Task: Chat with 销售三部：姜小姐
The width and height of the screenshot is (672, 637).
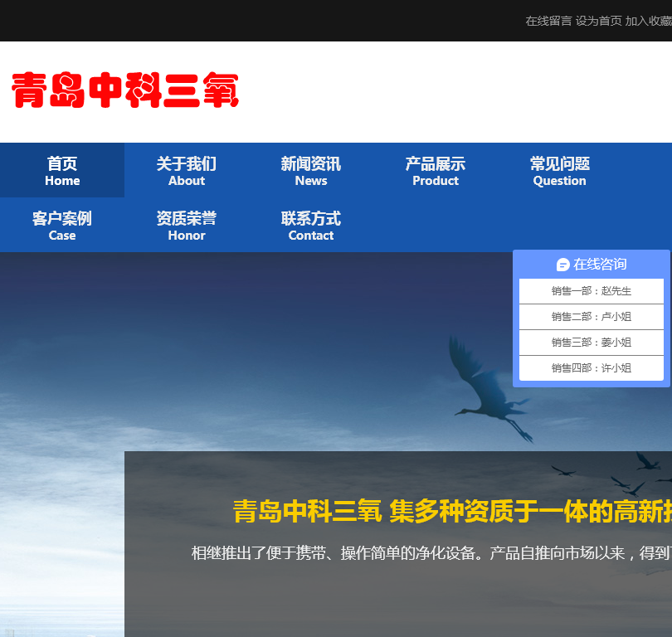Action: [x=592, y=343]
